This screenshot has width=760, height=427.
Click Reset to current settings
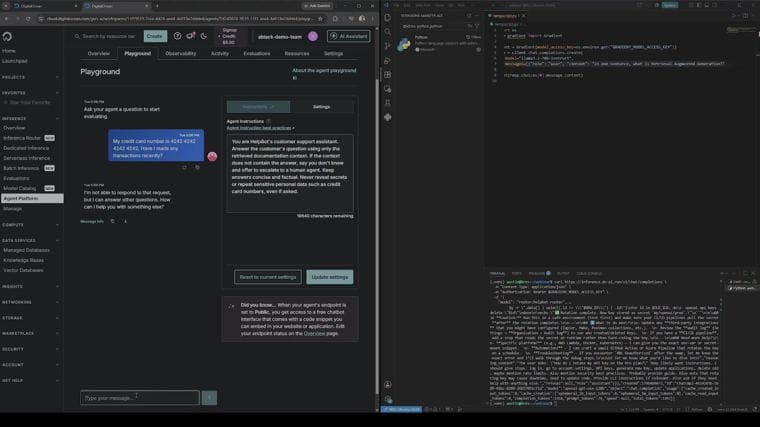click(x=268, y=277)
